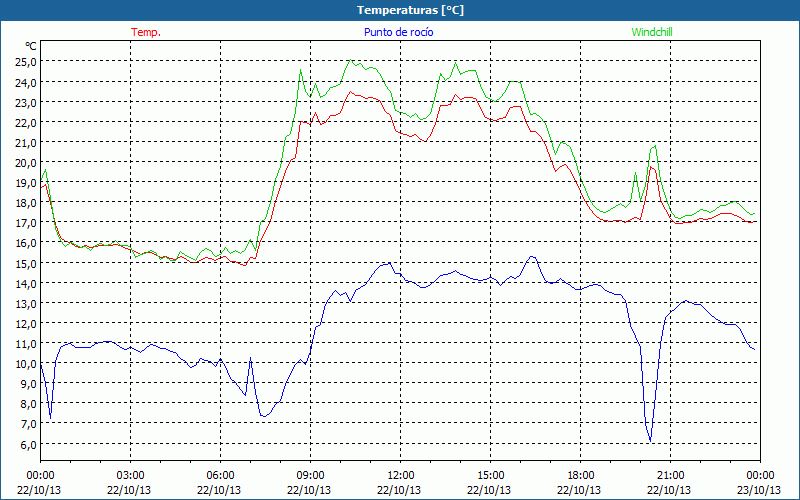Click the 6,0 y-axis value
The image size is (800, 500).
(28, 444)
